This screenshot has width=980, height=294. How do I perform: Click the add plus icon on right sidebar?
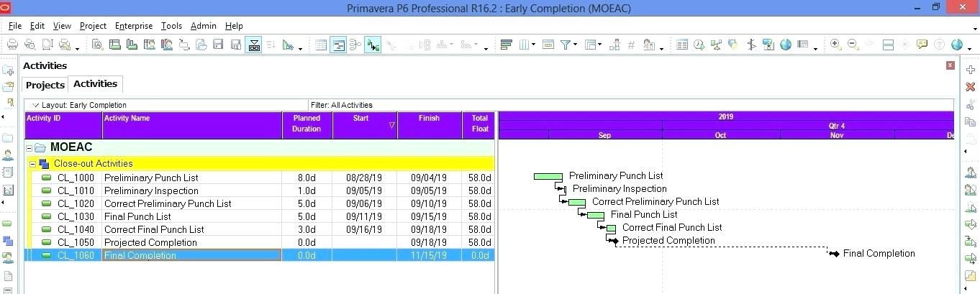click(x=970, y=70)
